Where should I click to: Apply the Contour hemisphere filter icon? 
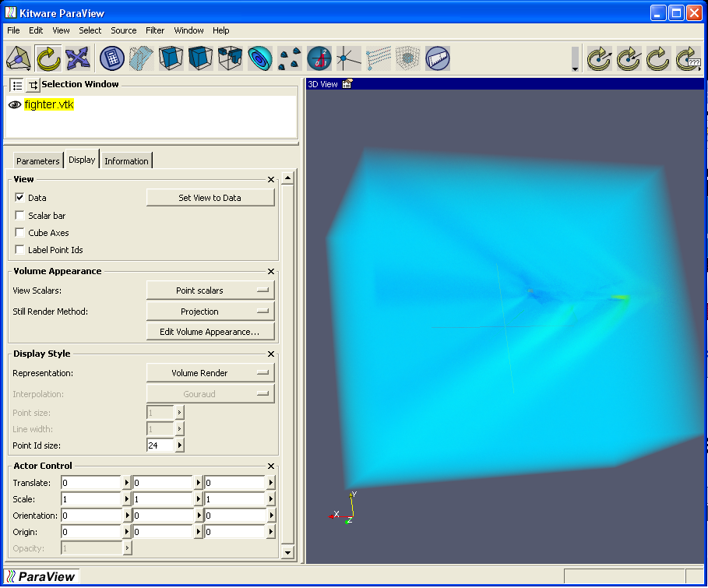click(x=259, y=58)
